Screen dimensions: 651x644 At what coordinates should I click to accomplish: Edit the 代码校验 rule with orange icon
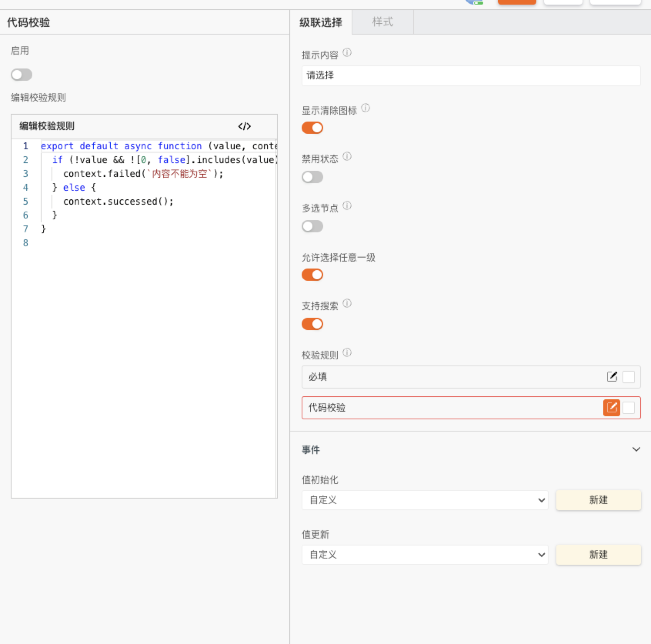[612, 408]
